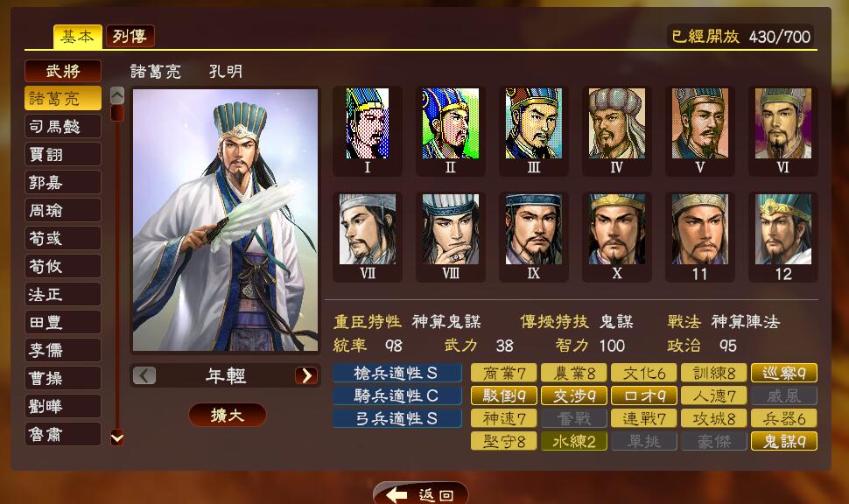Click the scroll-up arrow of officer list
Image resolution: width=849 pixels, height=504 pixels.
tap(117, 95)
